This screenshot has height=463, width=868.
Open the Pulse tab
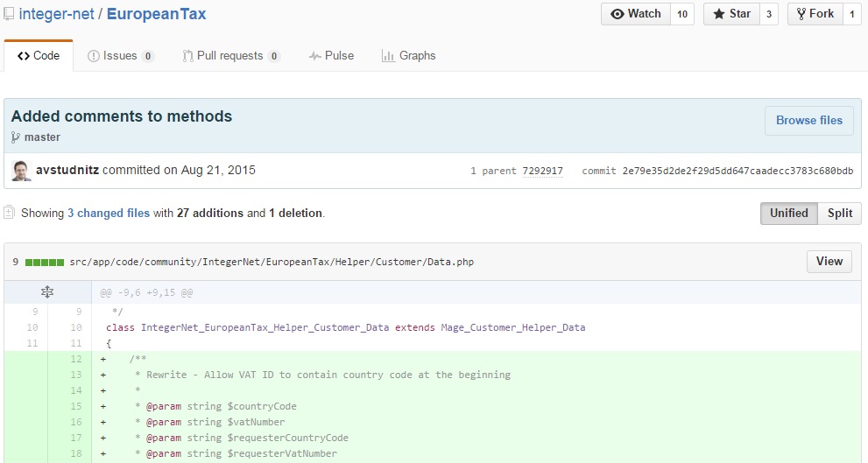pyautogui.click(x=331, y=56)
